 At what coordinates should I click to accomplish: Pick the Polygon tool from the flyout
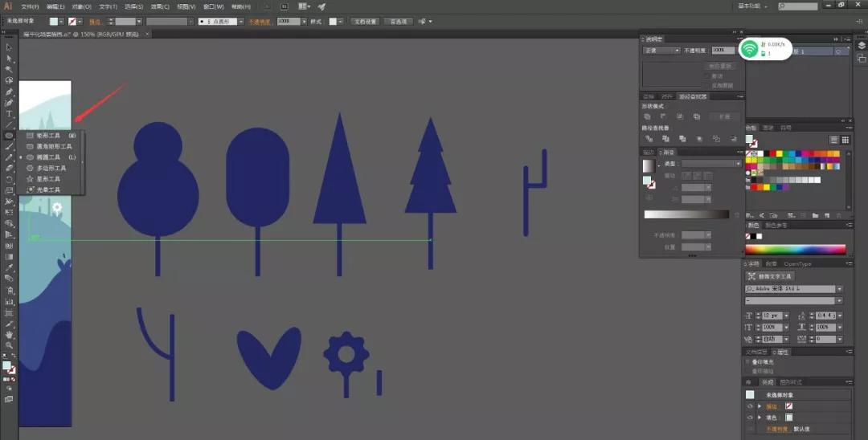coord(51,169)
